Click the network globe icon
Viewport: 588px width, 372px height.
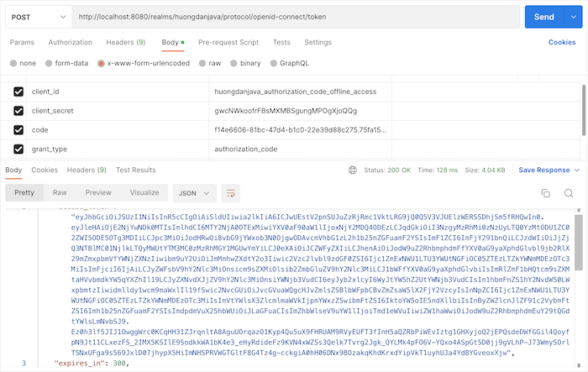point(353,170)
